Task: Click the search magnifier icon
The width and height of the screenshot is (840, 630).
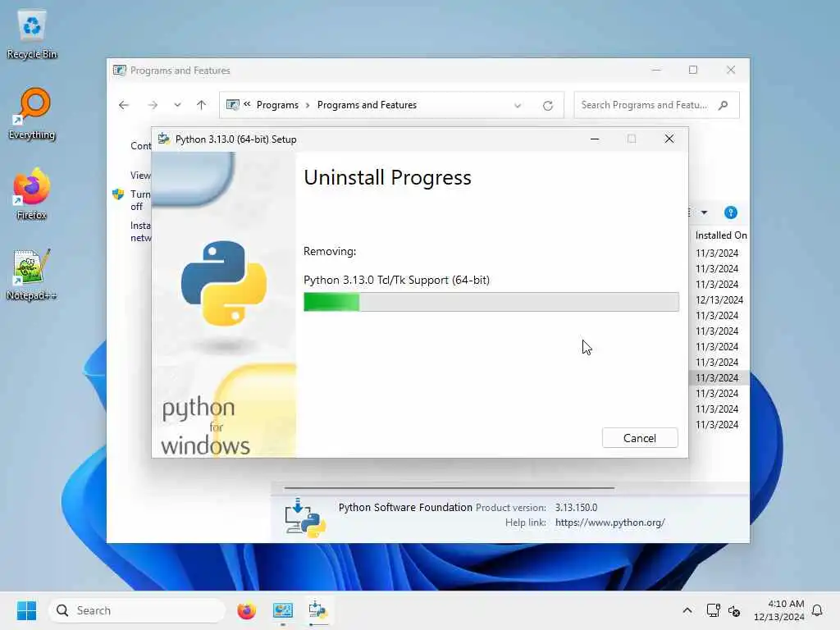Action: 724,105
